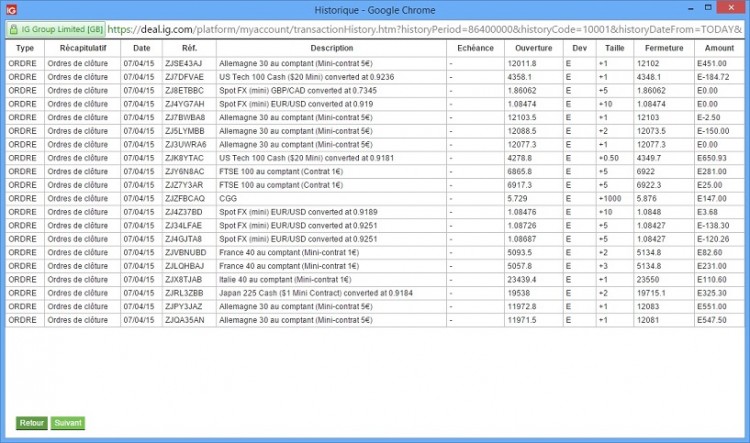
Task: Select the row with reference ZJSE43AJ
Action: (375, 64)
